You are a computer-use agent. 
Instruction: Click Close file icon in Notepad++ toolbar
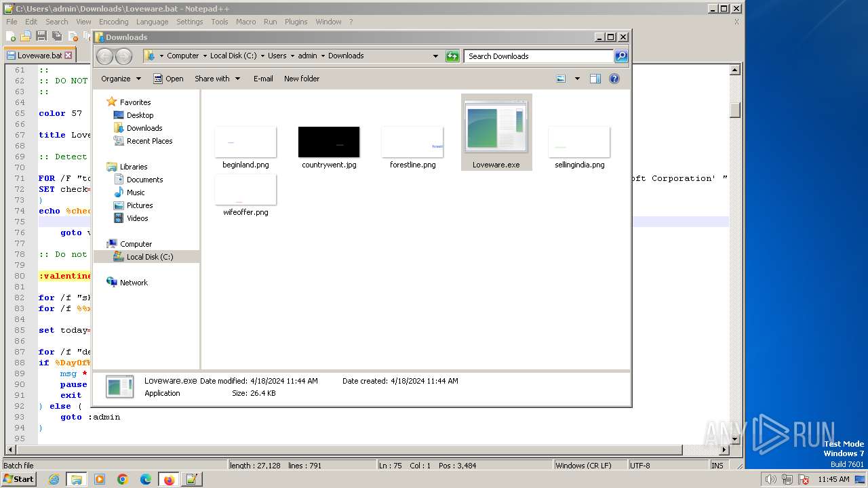(x=73, y=37)
